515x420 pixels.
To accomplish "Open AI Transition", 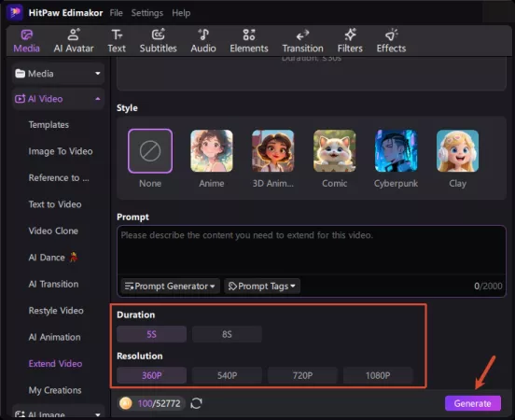I will (x=53, y=284).
